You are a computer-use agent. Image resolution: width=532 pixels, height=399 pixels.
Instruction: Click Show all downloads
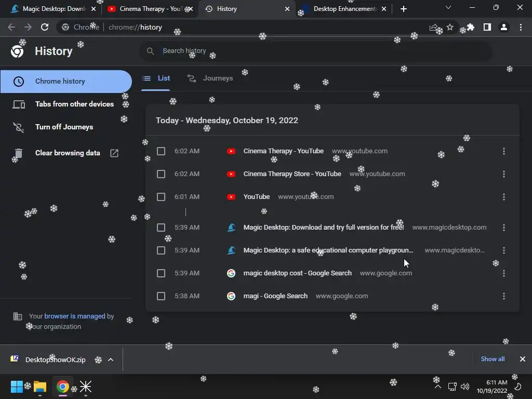pyautogui.click(x=493, y=359)
